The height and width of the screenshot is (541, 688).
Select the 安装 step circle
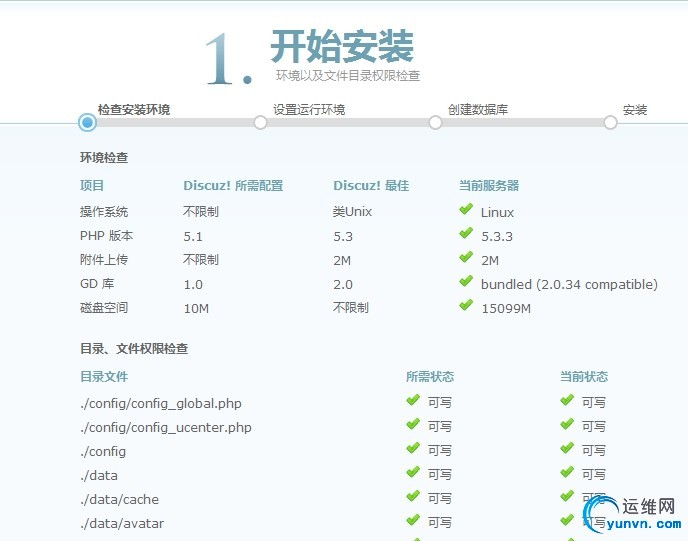[610, 122]
